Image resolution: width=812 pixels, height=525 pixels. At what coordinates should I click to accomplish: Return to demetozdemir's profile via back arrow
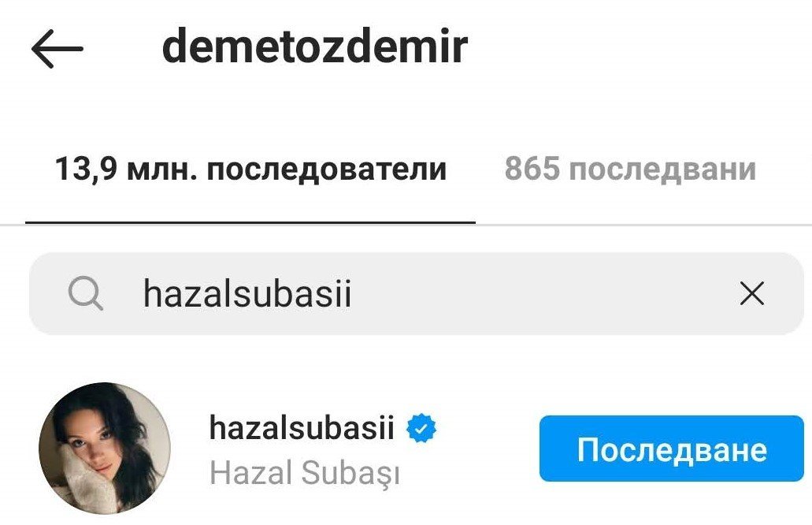[x=57, y=48]
